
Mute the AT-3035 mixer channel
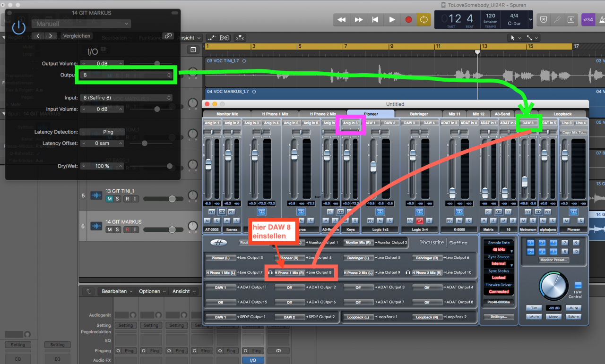coord(208,220)
